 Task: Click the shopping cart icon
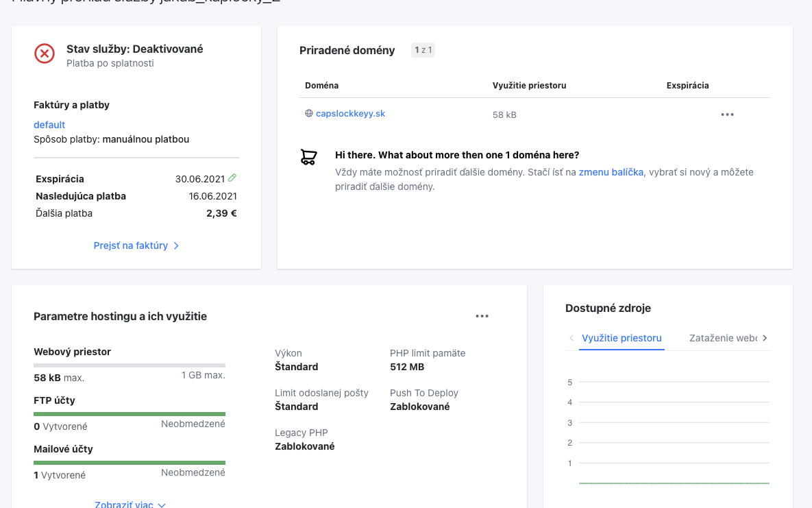[309, 158]
